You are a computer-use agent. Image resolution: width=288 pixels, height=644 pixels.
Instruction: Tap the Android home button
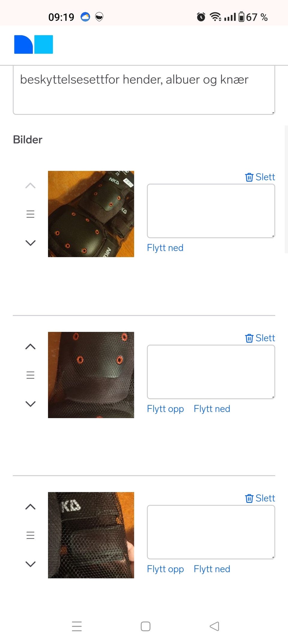click(x=145, y=626)
